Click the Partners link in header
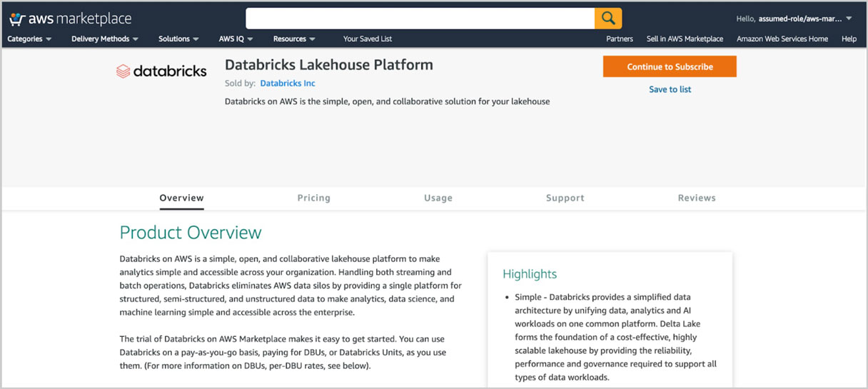This screenshot has height=389, width=868. (x=620, y=39)
